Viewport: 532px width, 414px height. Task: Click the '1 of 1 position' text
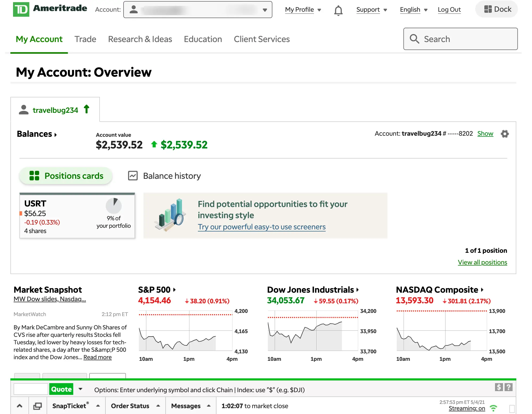click(x=486, y=250)
